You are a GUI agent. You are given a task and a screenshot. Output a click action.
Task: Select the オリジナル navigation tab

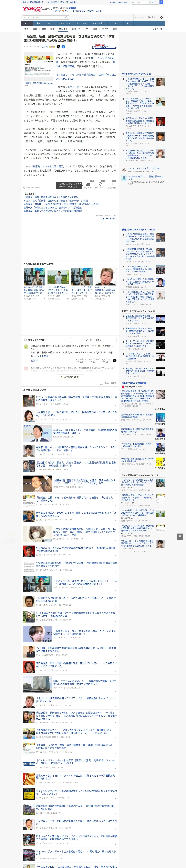81,24
